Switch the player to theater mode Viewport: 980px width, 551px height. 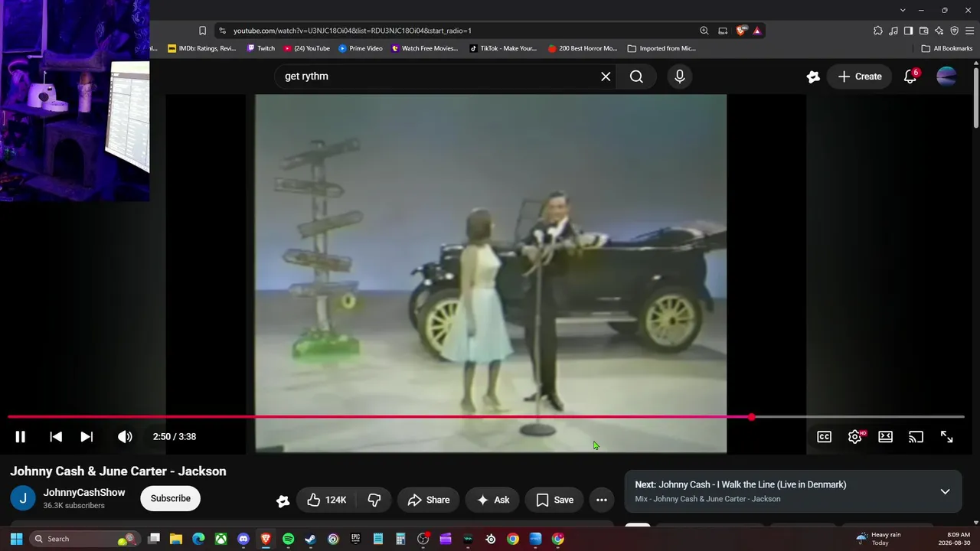885,437
